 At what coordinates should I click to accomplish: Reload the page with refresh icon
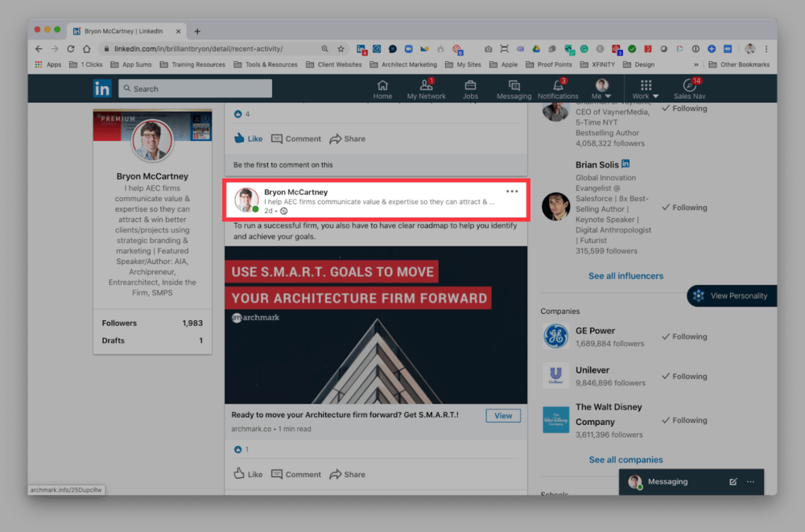pyautogui.click(x=71, y=49)
